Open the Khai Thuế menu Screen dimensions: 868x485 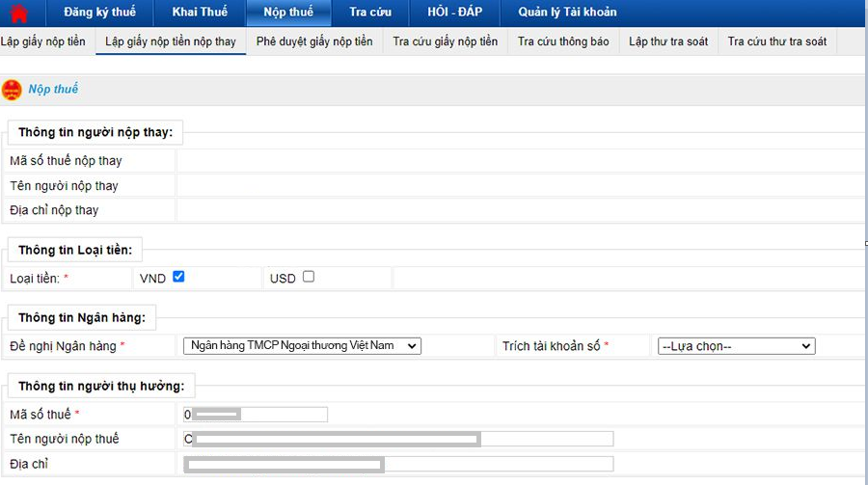[200, 13]
